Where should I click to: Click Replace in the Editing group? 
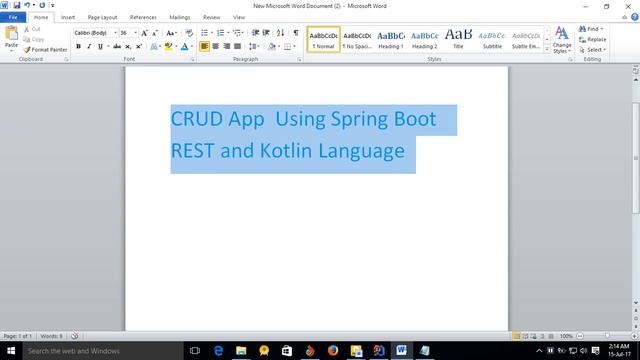[x=593, y=39]
